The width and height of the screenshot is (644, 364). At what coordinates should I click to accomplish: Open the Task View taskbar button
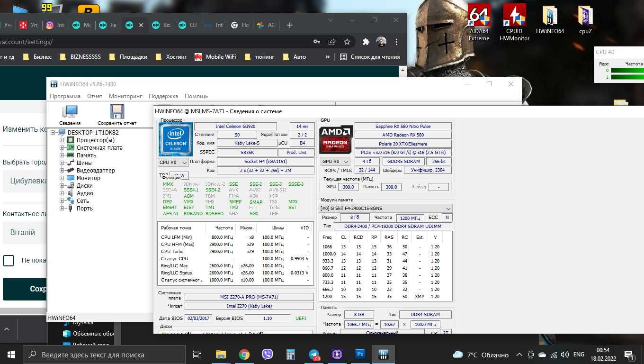pyautogui.click(x=197, y=354)
